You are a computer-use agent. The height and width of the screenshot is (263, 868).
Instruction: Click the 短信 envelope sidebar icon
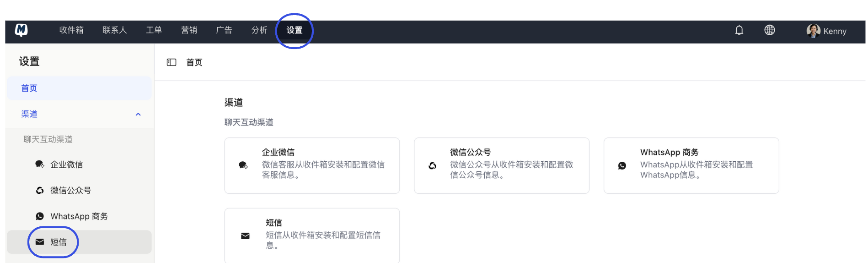point(40,242)
